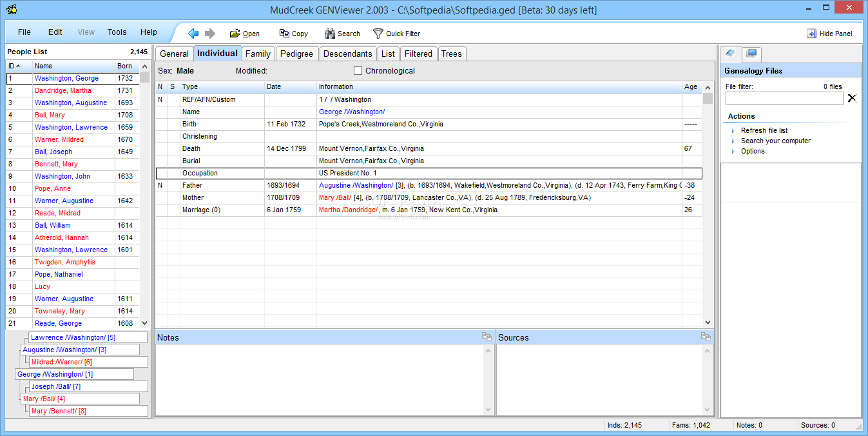Select the computer monitor tab in side panel
The image size is (868, 436).
pos(751,54)
